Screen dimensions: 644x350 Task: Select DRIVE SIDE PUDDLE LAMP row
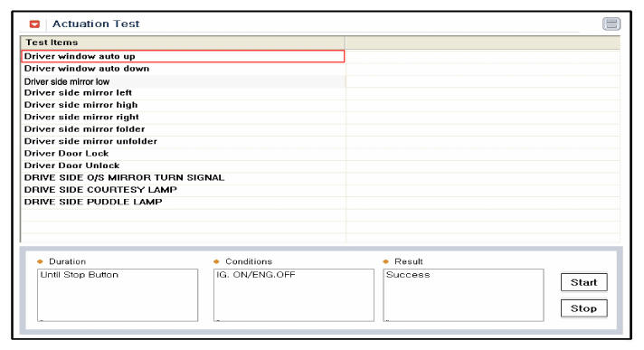click(183, 202)
